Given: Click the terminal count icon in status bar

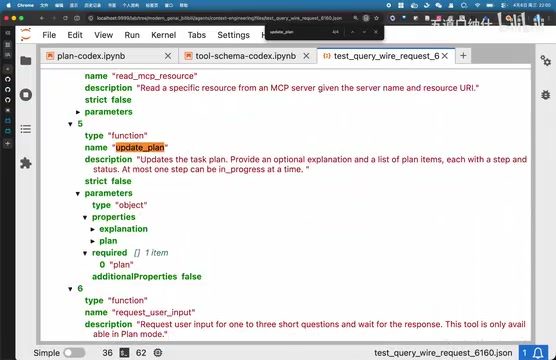Looking at the screenshot, I should (x=124, y=353).
